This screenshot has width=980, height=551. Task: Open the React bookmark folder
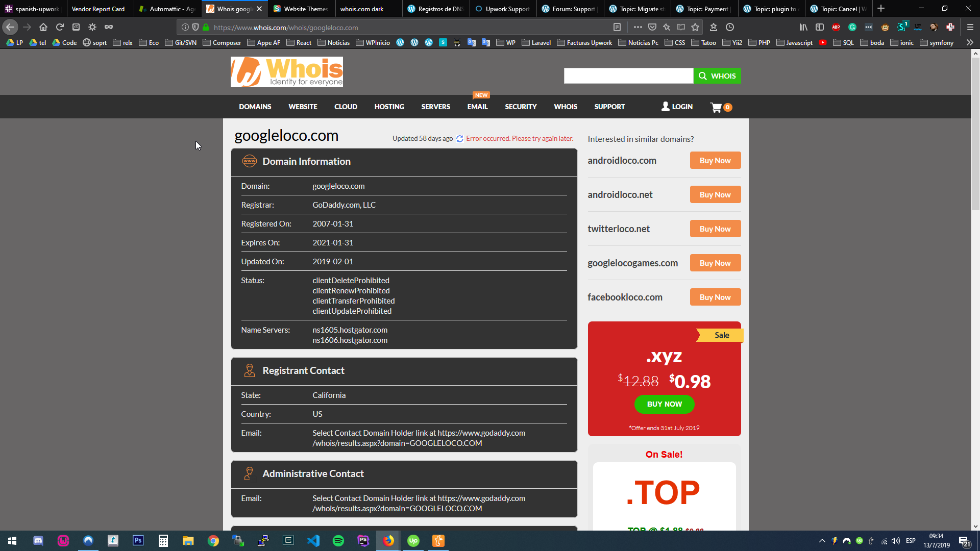(299, 42)
